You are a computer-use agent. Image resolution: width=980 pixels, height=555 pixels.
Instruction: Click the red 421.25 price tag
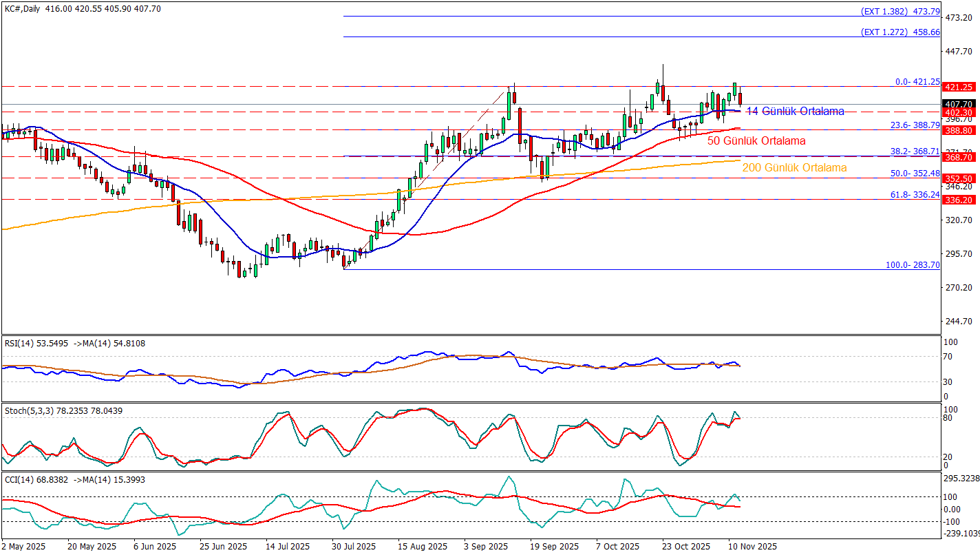pos(960,87)
